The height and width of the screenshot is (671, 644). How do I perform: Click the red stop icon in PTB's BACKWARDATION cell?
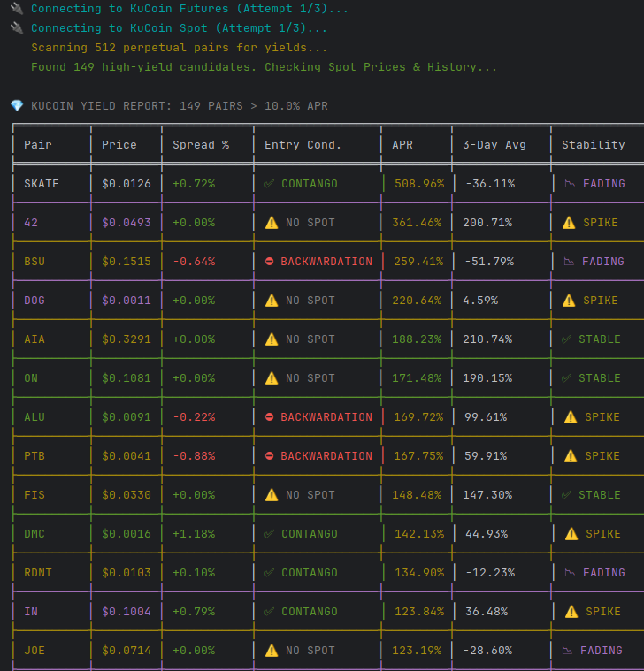pos(269,456)
